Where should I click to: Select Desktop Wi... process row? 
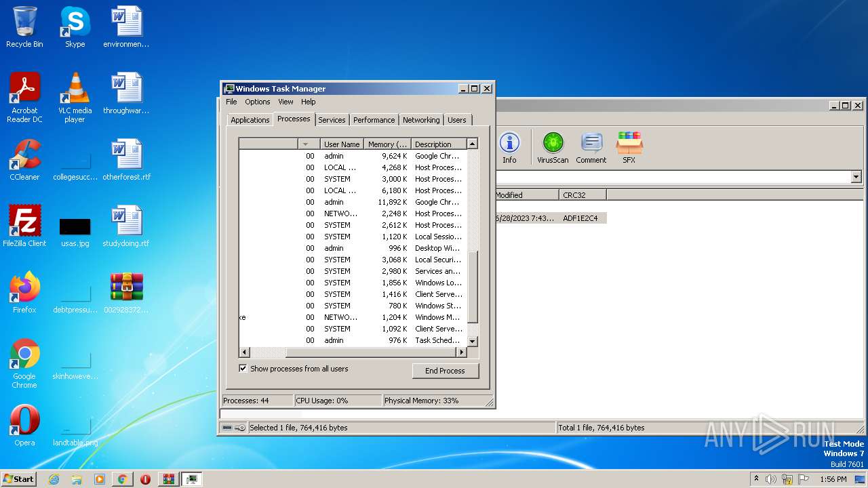353,248
